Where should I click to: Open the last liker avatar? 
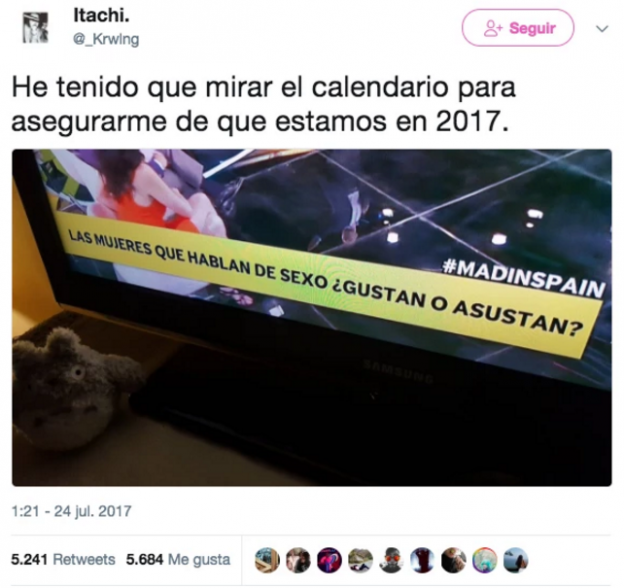516,560
